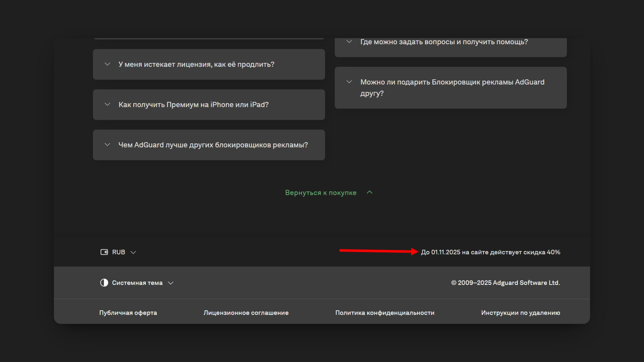
Task: Click the chevron on the gift license question
Action: (349, 81)
